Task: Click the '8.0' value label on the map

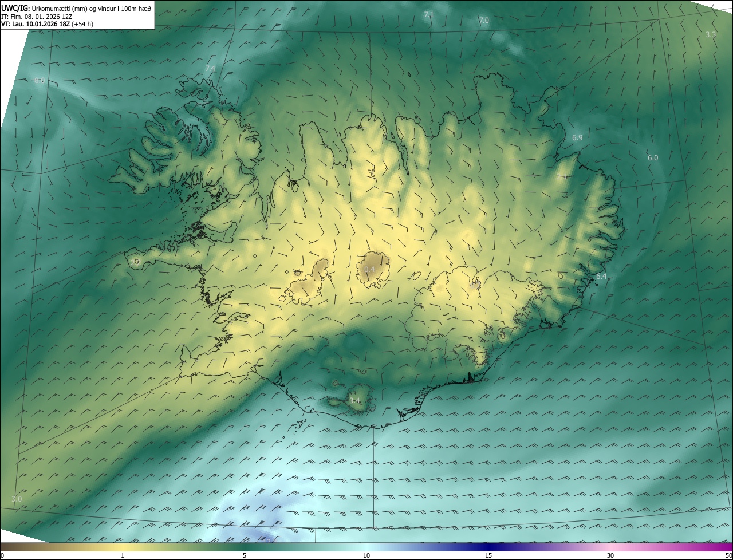Action: pyautogui.click(x=39, y=81)
